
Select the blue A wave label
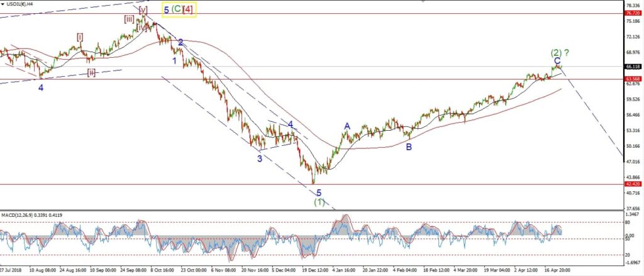(347, 126)
